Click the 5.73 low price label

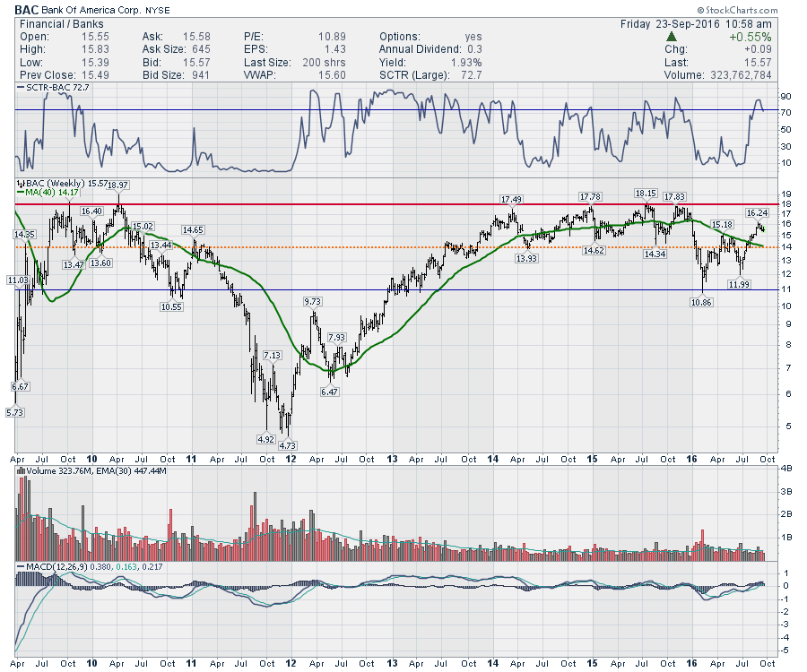click(x=15, y=412)
